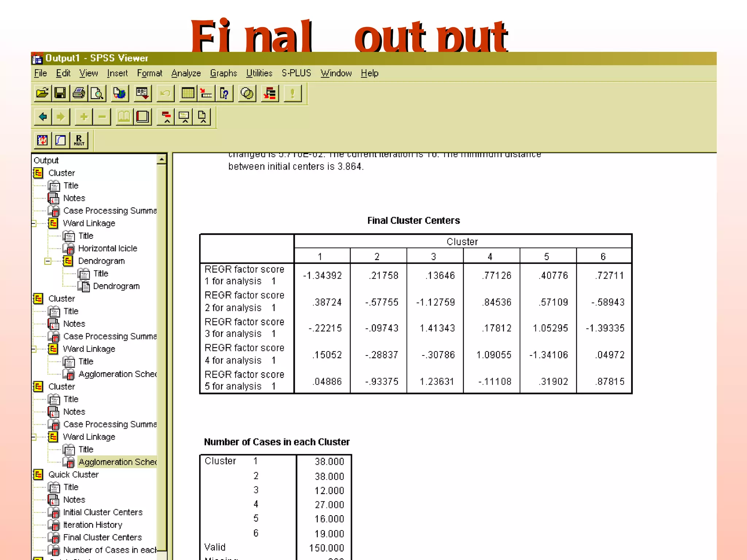Open the Graphs menu

coord(223,73)
